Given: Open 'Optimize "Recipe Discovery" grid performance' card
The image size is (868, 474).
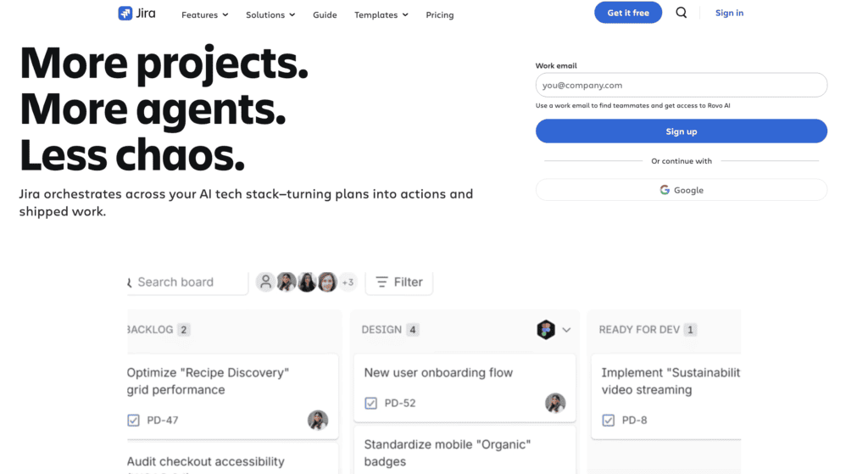Looking at the screenshot, I should point(232,397).
